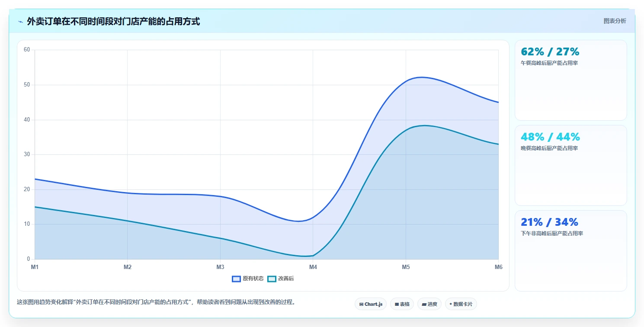This screenshot has width=644, height=327.
Task: Click the 40 y-axis tick label
Action: pyautogui.click(x=27, y=120)
